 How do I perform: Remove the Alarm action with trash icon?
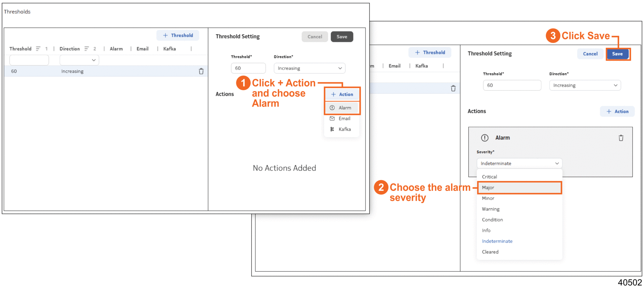click(621, 138)
